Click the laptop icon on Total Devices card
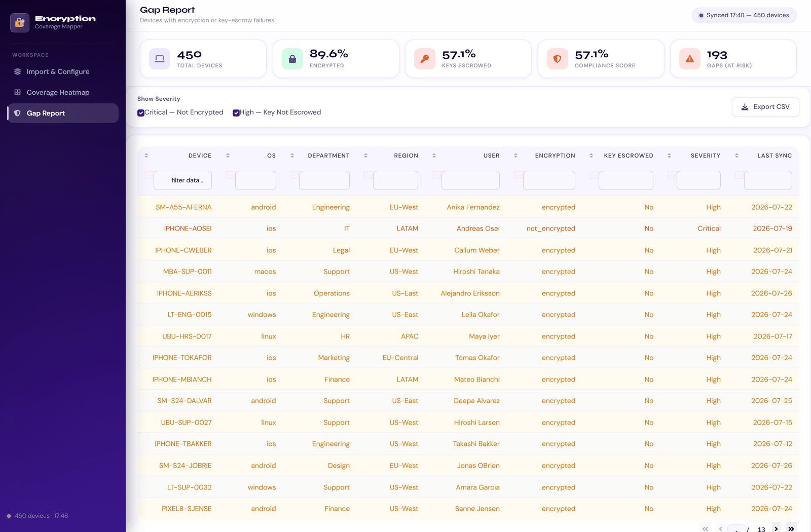 (160, 59)
